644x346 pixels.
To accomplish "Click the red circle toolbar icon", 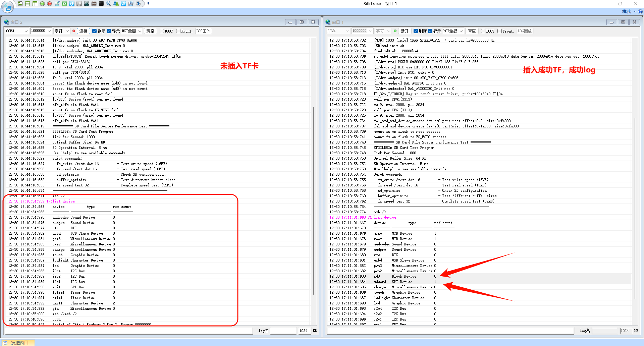I will pos(50,4).
